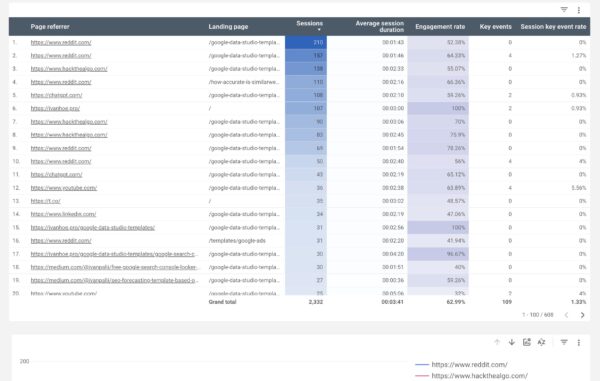
Task: Open the first reddit.com referrer link
Action: 61,42
